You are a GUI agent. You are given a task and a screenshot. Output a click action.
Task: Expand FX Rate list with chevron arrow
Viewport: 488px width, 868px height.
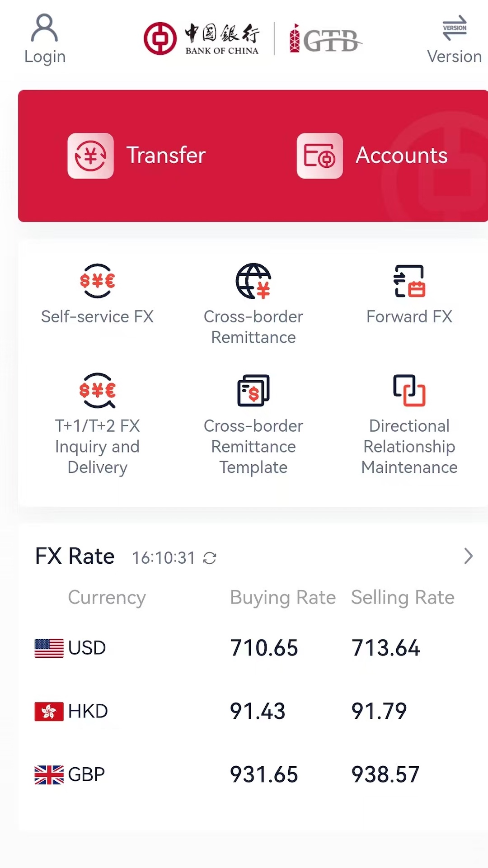point(468,556)
